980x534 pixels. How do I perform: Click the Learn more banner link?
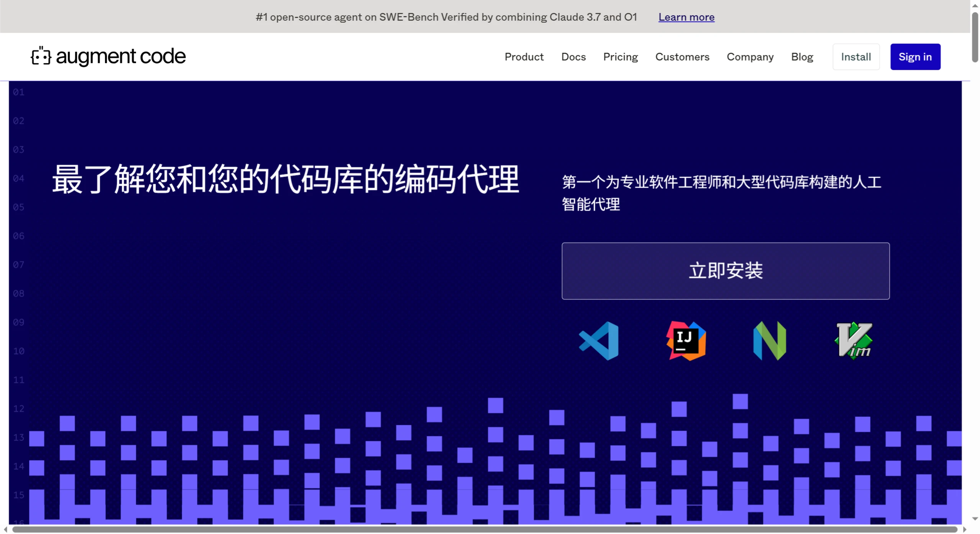(686, 17)
